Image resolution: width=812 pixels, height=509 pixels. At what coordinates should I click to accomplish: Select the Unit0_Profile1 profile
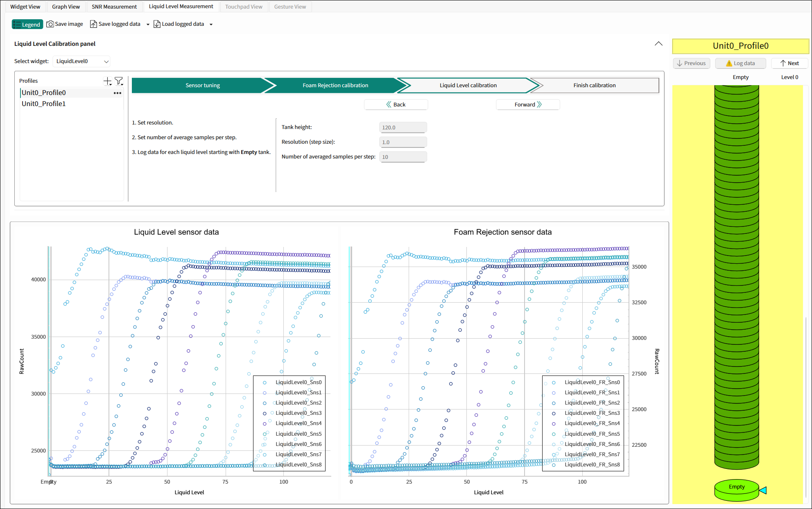[x=44, y=104]
